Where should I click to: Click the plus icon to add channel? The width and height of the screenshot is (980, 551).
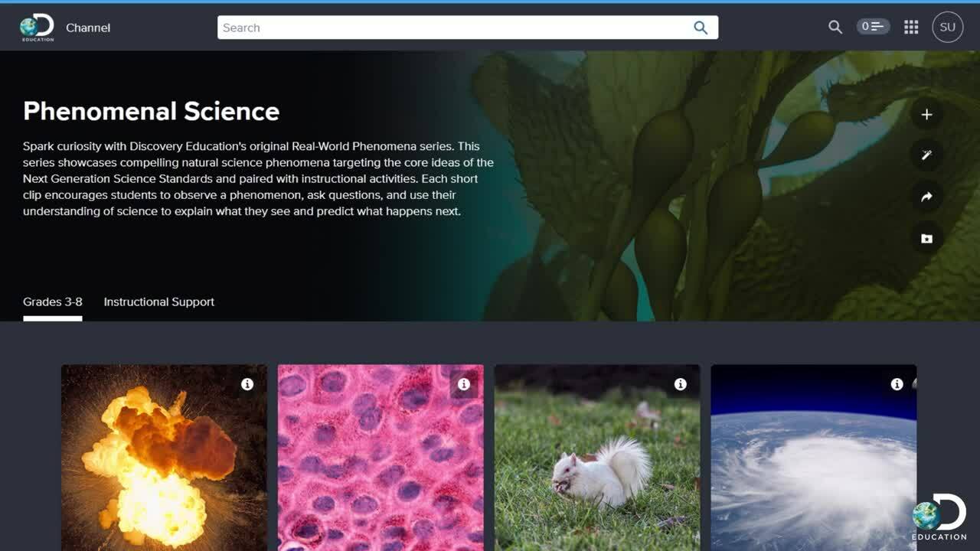[x=926, y=115]
